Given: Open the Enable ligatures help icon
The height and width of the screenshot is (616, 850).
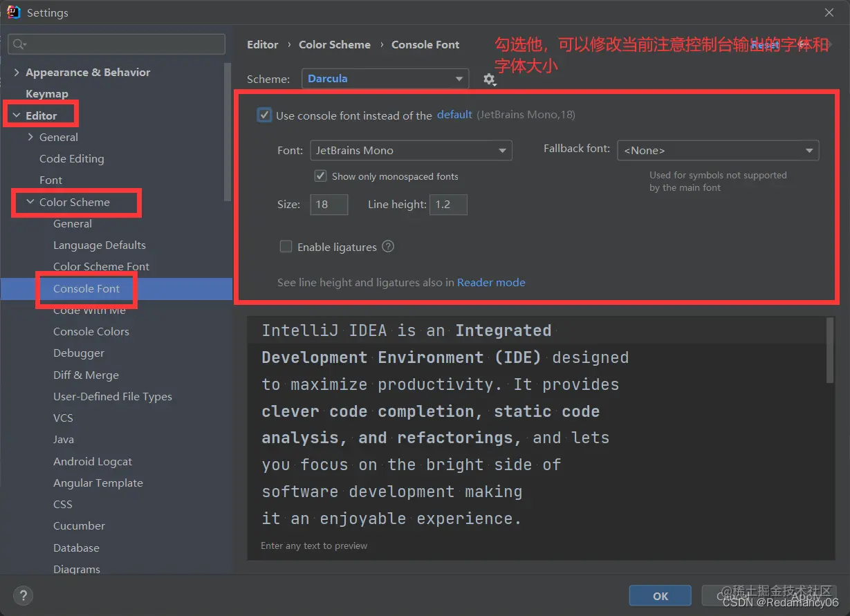Looking at the screenshot, I should tap(388, 246).
